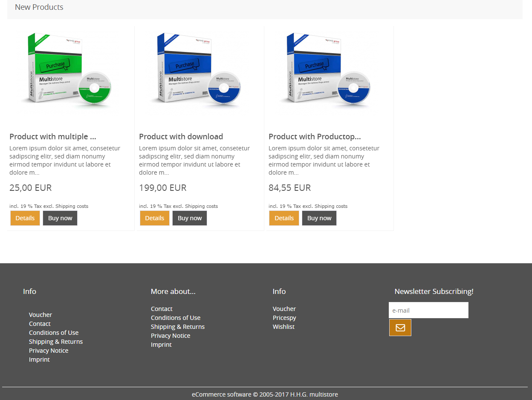Open the Product with Productop... box image
Viewport: 532px width, 400px height.
330,70
